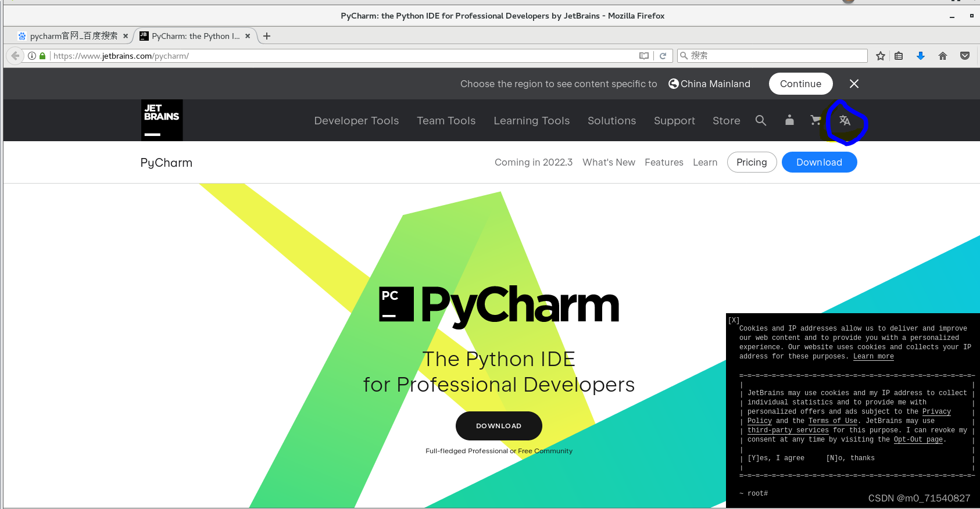980x509 pixels.
Task: Focus the address bar URL field
Action: 343,56
